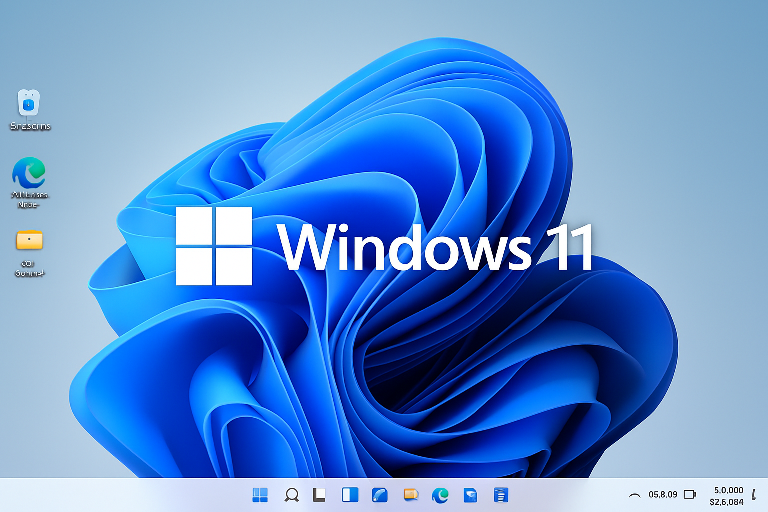Click the pen-shaped icon at the taskbar's far right
Viewport: 768px width, 512px height.
[x=754, y=494]
